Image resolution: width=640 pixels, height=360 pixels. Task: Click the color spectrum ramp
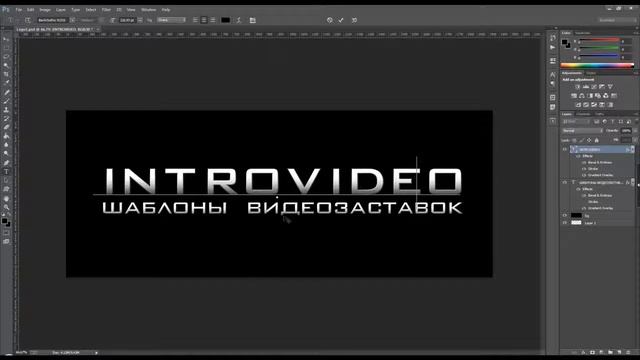[x=597, y=65]
